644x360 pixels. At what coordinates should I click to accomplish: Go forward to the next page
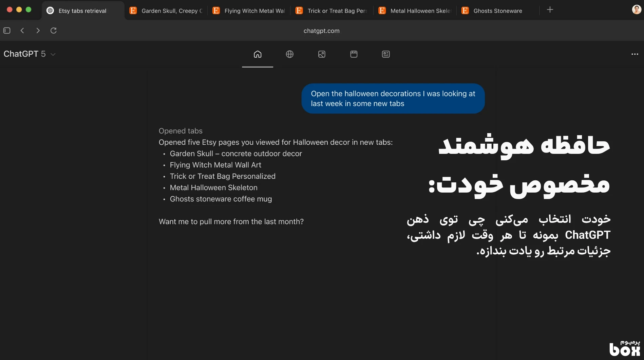click(x=38, y=31)
